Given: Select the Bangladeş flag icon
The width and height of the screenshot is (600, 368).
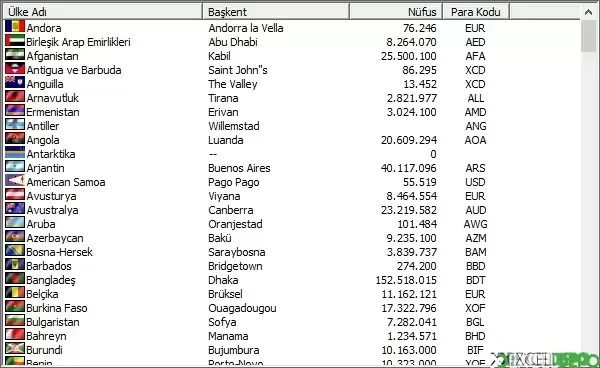Looking at the screenshot, I should coord(15,279).
